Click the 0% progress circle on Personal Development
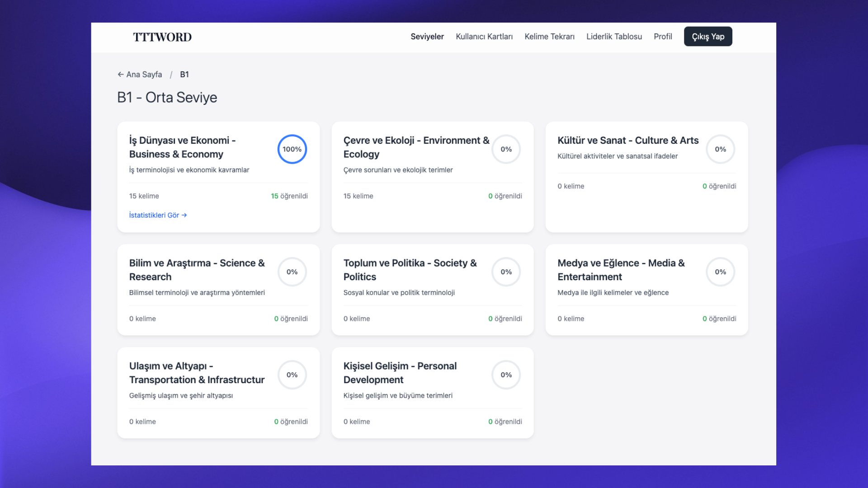 click(x=506, y=375)
